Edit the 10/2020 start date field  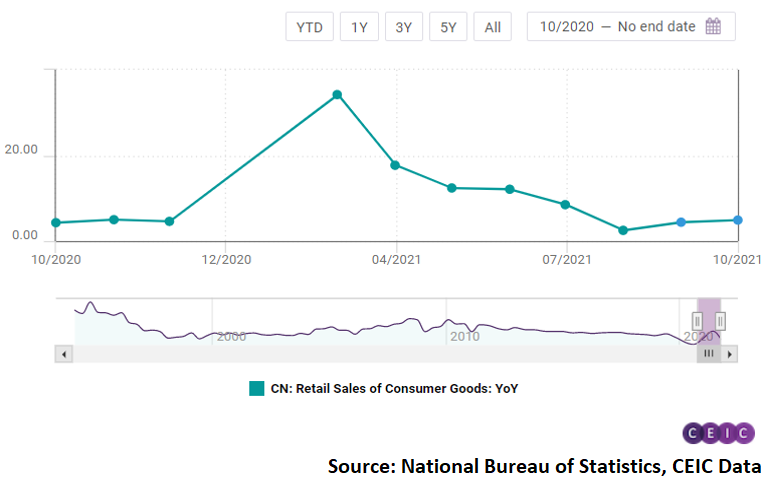[x=567, y=26]
